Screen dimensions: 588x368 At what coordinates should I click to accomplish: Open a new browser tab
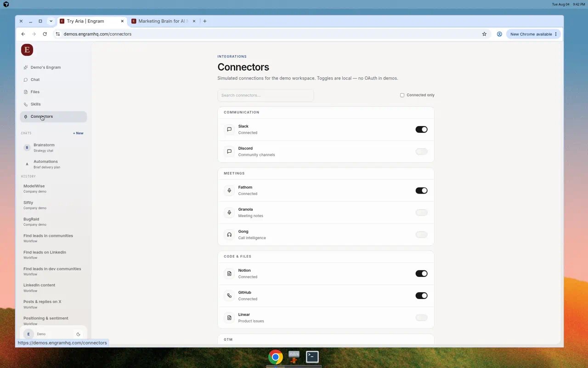click(x=205, y=21)
